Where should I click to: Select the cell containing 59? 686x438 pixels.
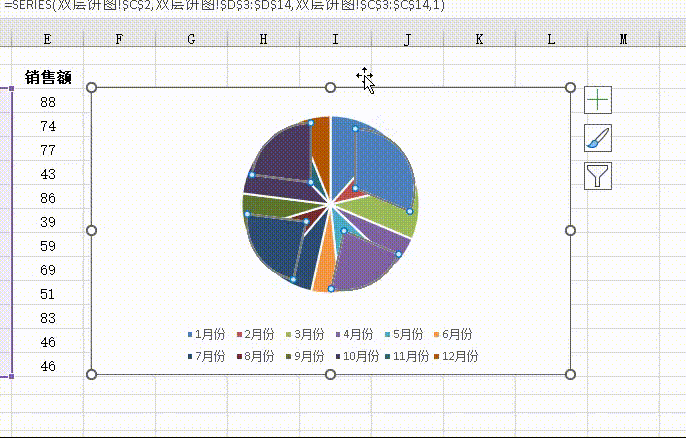click(x=48, y=246)
